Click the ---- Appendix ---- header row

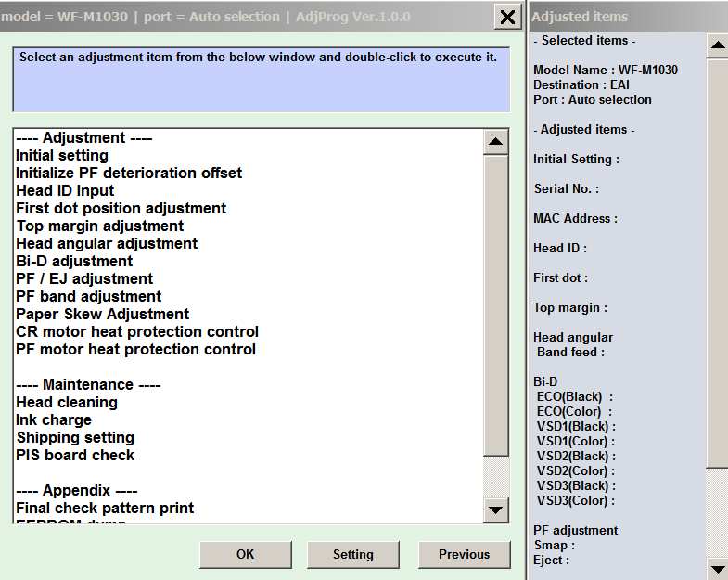[x=76, y=491]
